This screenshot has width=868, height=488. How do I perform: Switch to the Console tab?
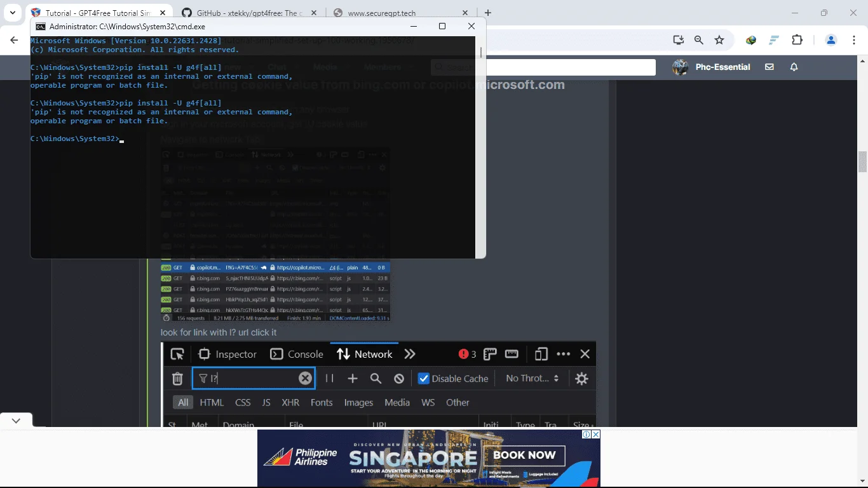coord(297,354)
